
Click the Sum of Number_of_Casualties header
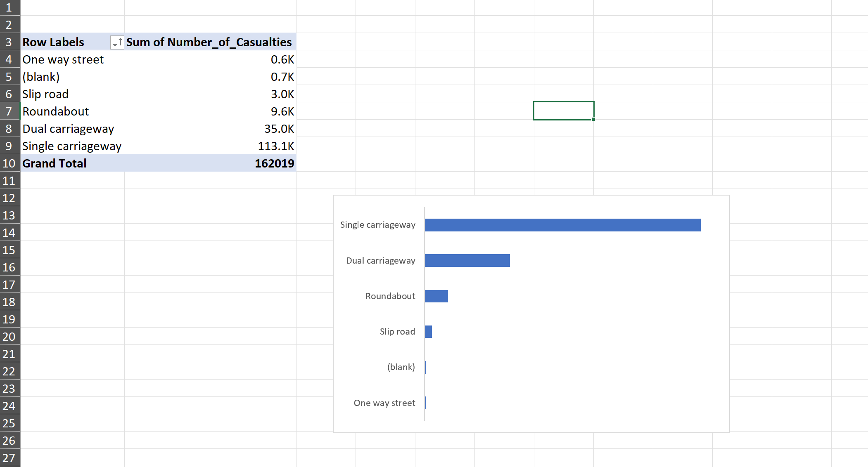coord(209,42)
